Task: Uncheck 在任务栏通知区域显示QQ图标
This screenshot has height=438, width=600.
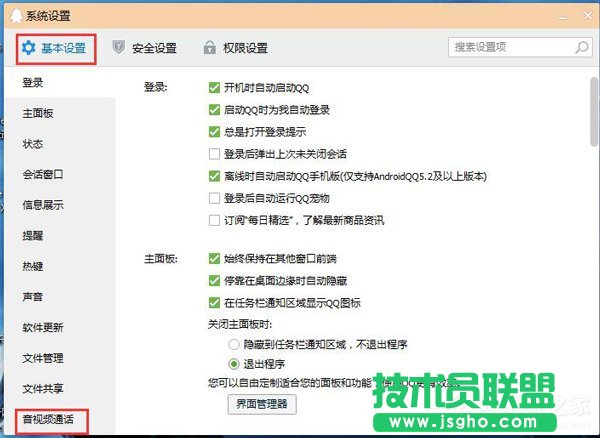Action: click(x=214, y=303)
